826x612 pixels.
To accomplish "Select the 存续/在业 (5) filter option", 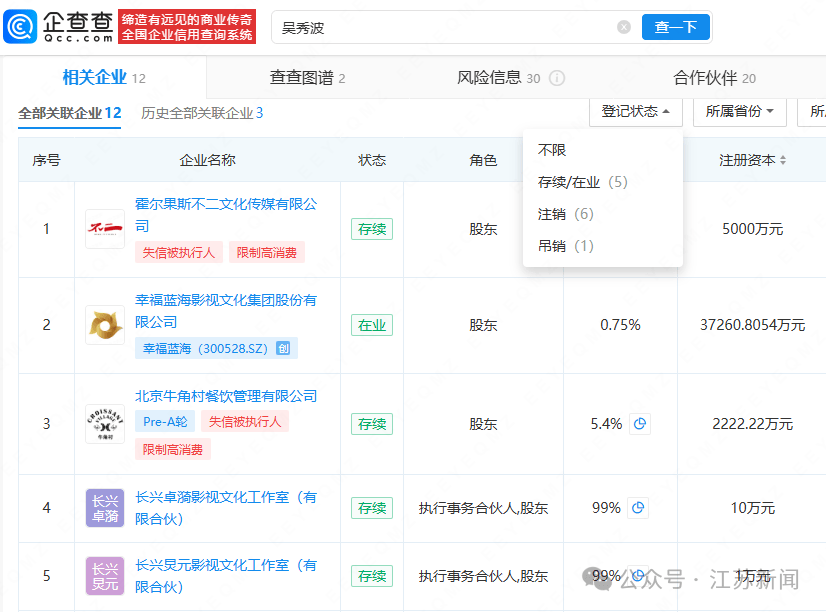I will point(580,182).
